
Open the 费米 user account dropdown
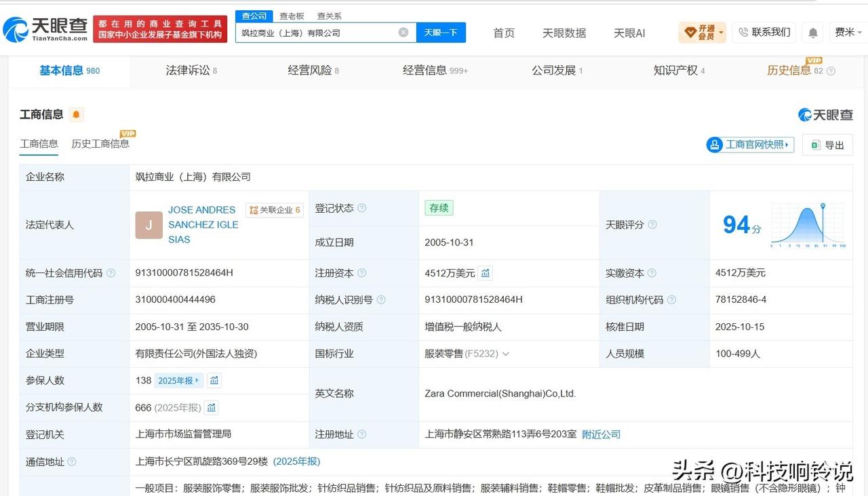pyautogui.click(x=848, y=32)
